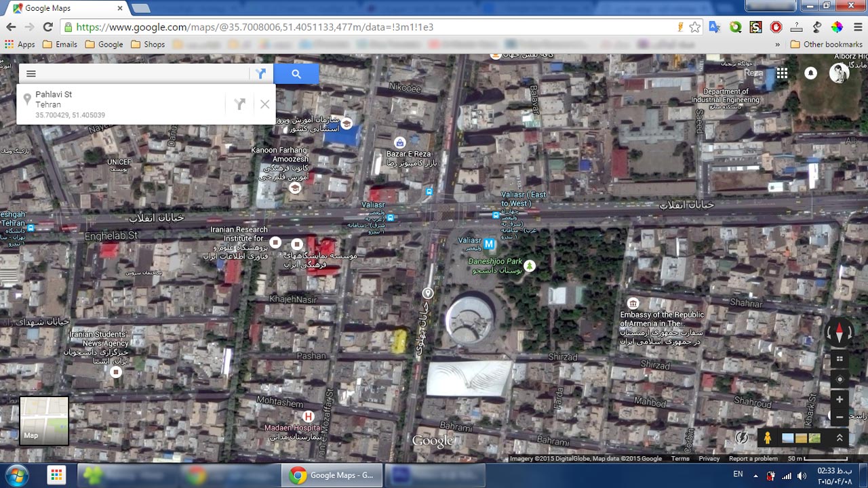Bookmark this page with the star
This screenshot has width=868, height=488.
click(694, 27)
